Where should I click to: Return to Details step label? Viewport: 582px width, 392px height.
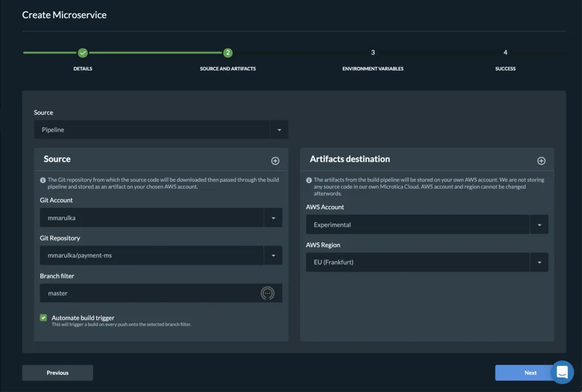[x=83, y=69]
